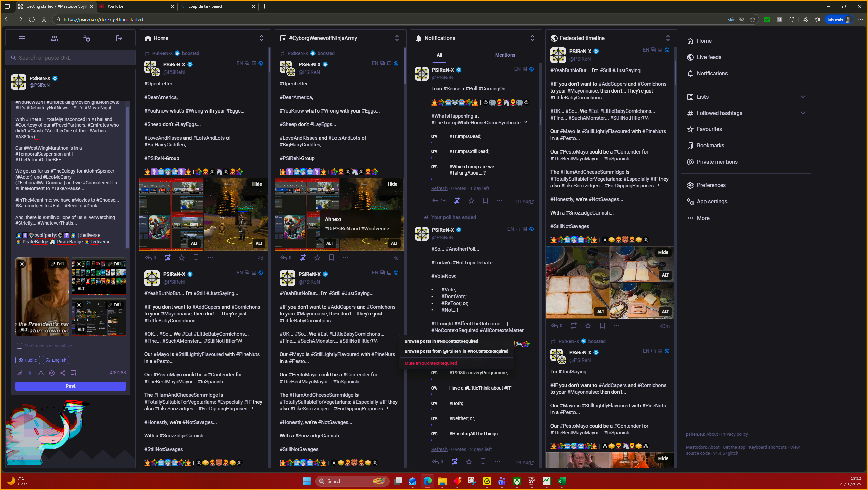Bookmark the OpenLetter post in Home column
Screen dimensions: 868x490
click(196, 258)
